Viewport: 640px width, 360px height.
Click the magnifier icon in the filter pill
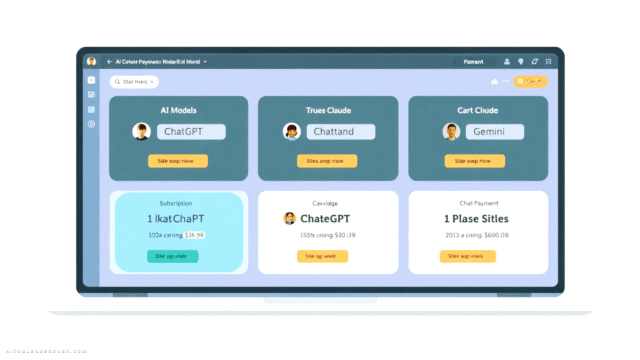point(118,82)
